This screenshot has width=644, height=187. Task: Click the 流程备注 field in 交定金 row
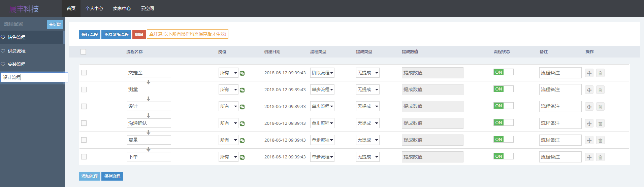[560, 73]
